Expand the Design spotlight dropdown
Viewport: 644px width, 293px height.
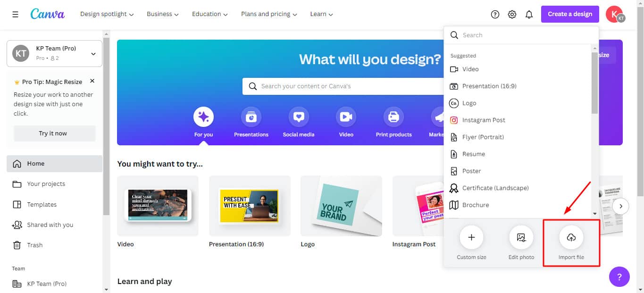pos(107,14)
